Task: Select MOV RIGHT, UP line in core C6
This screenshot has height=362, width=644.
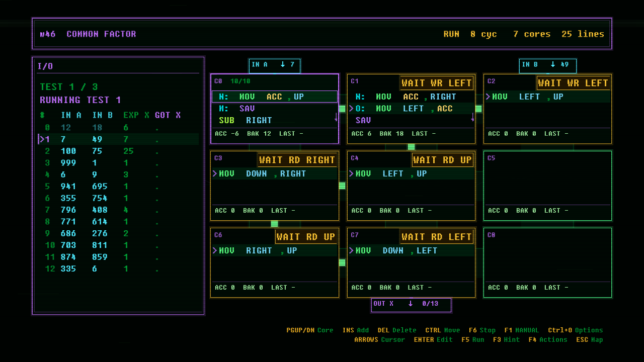Action: pyautogui.click(x=275, y=250)
